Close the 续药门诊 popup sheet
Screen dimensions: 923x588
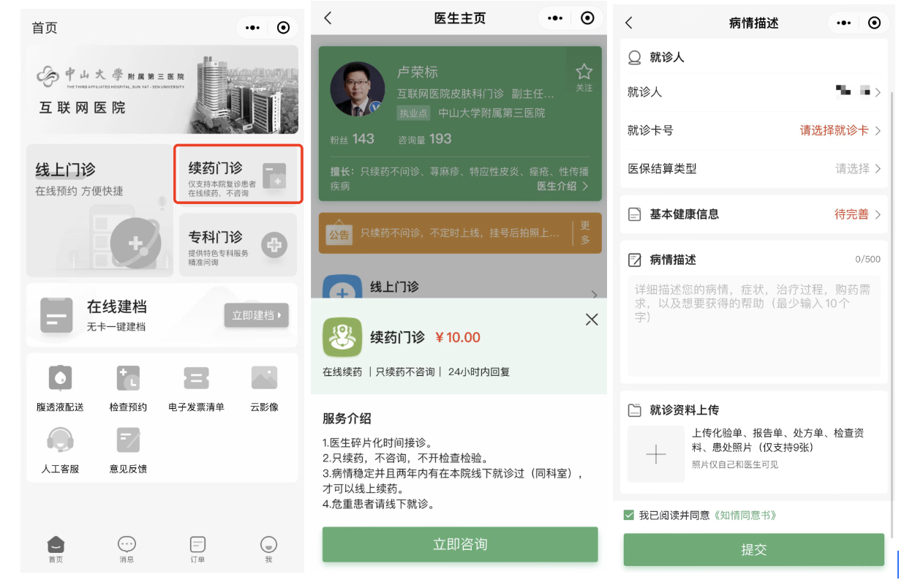(592, 320)
